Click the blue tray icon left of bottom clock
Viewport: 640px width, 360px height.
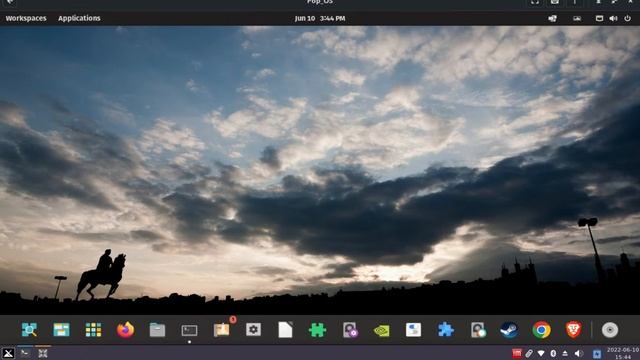[597, 353]
